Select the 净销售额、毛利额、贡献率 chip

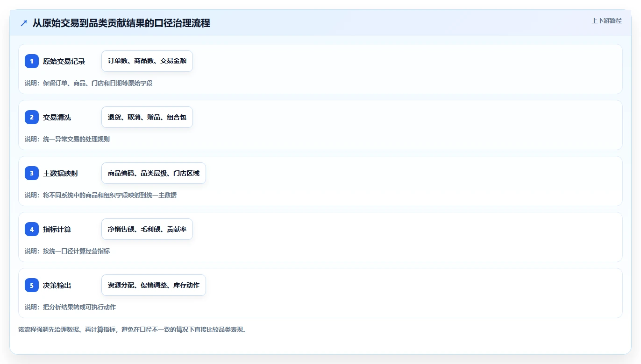147,229
